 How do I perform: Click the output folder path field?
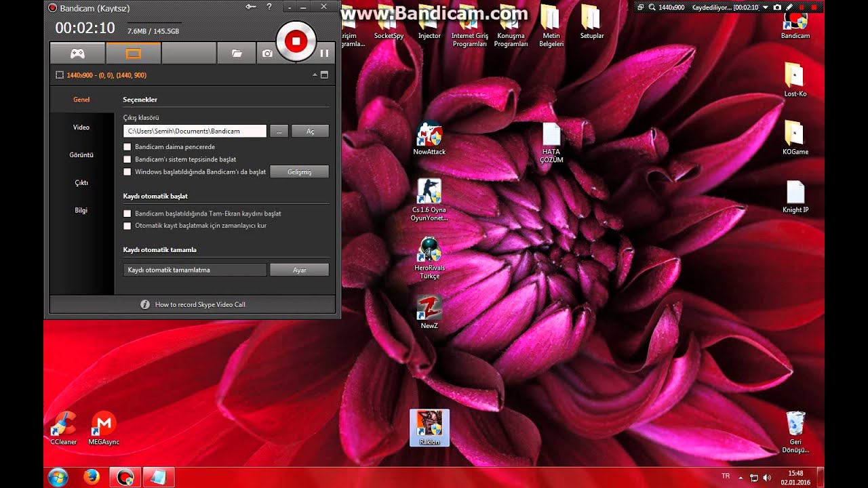click(x=195, y=131)
